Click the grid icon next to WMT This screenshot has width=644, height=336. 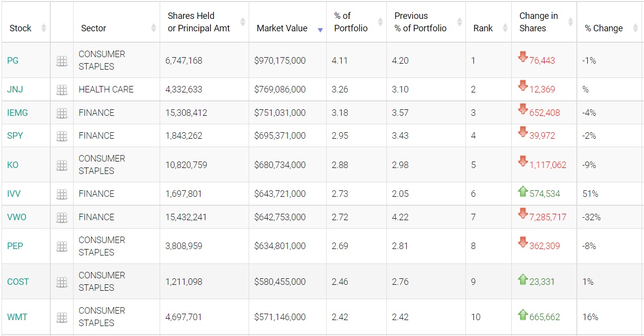pyautogui.click(x=62, y=318)
